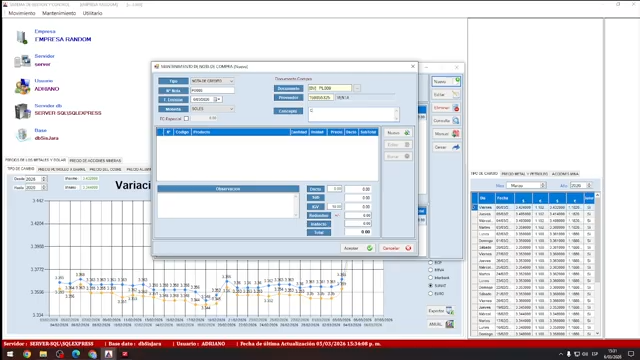The image size is (640, 360).
Task: Click the SubTotal column header
Action: click(368, 132)
